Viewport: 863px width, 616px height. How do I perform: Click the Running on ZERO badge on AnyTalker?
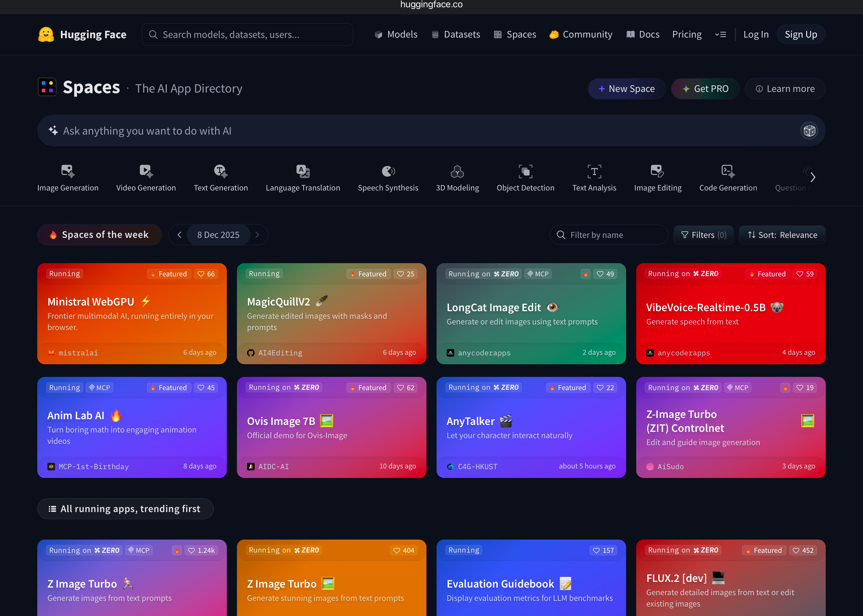pos(483,388)
